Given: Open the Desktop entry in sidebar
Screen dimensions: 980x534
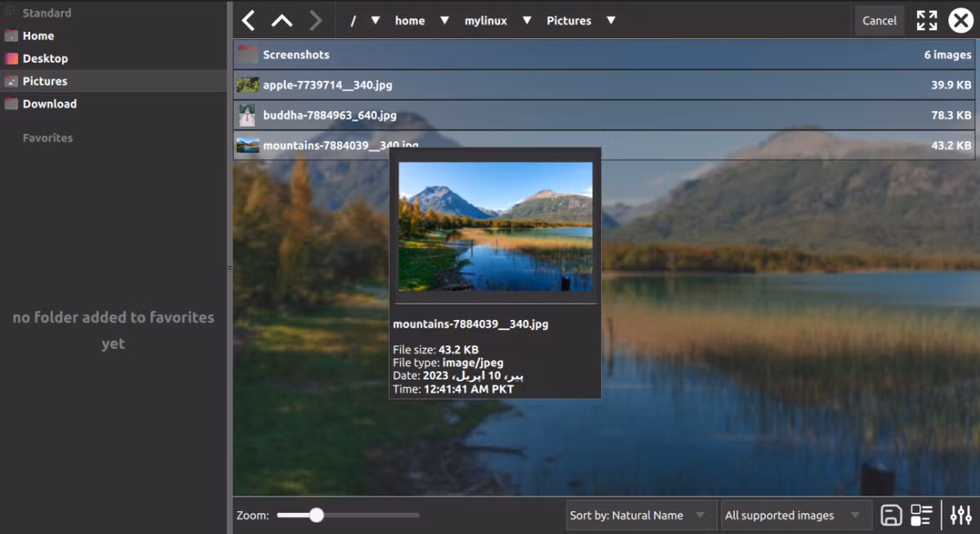Looking at the screenshot, I should coord(113,59).
